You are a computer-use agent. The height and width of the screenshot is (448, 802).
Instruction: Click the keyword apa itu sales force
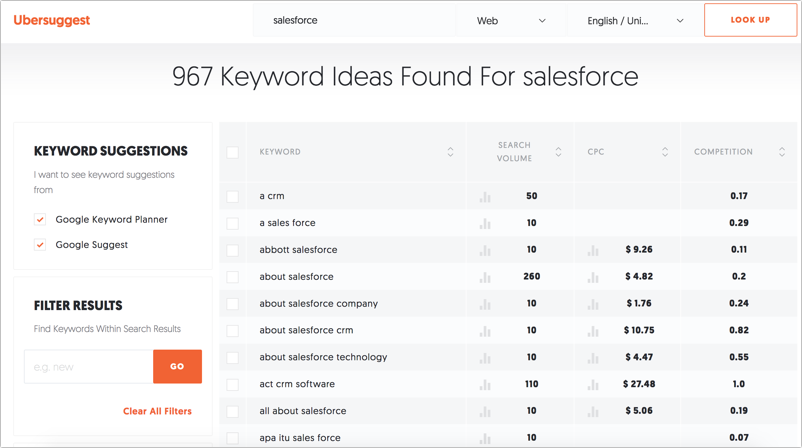tap(300, 438)
